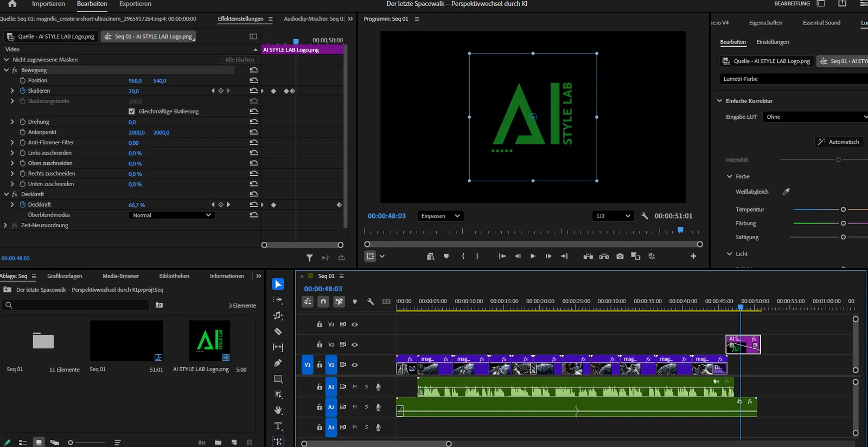
Task: Toggle animation stopwatch for Skalieren
Action: (x=22, y=91)
